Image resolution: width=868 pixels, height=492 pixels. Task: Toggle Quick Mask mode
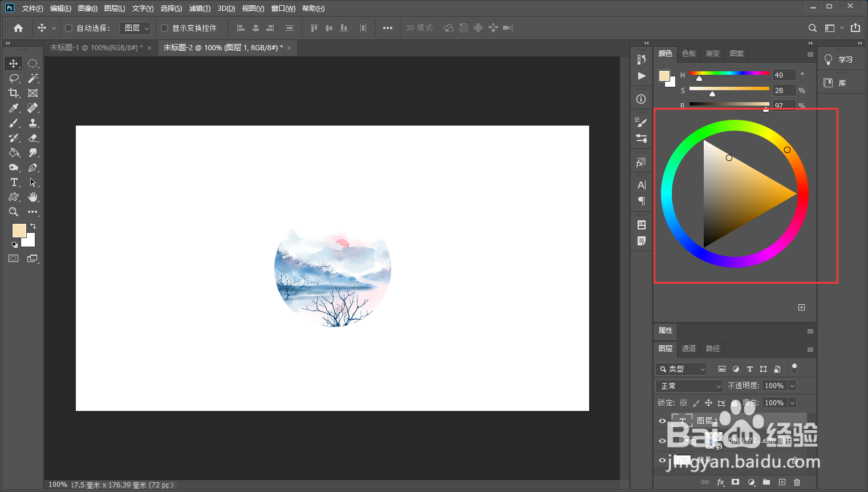tap(14, 259)
